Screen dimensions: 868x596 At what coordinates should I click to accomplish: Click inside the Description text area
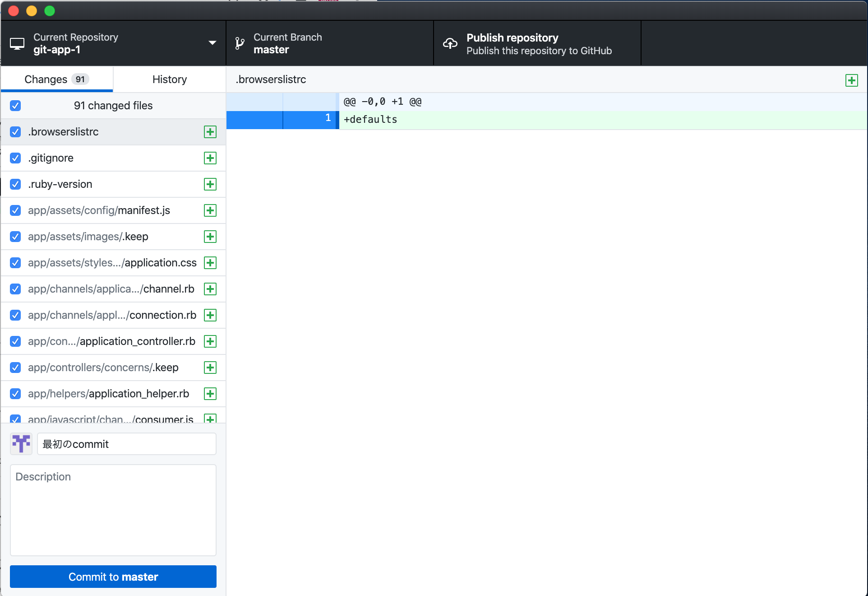tap(113, 510)
